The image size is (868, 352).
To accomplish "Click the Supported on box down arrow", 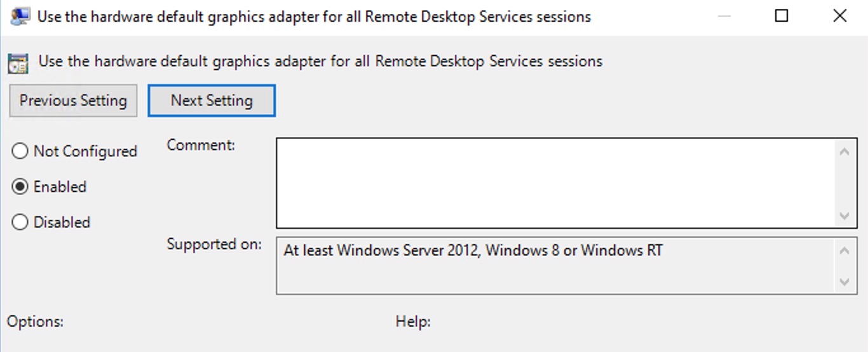I will [844, 281].
